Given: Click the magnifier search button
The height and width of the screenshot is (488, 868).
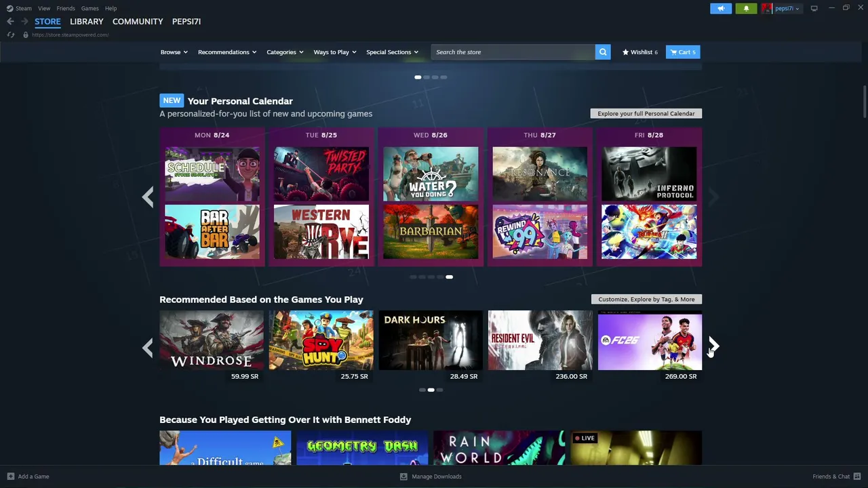Looking at the screenshot, I should pyautogui.click(x=603, y=52).
